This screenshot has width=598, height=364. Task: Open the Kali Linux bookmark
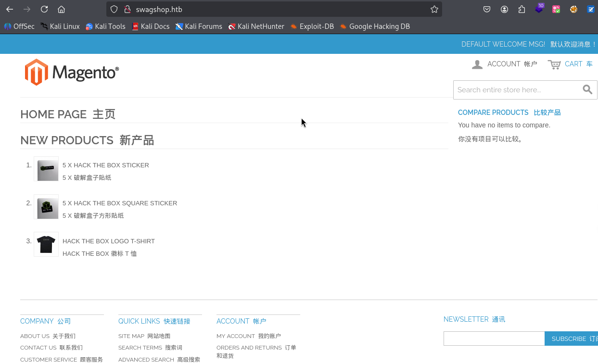[x=60, y=26]
